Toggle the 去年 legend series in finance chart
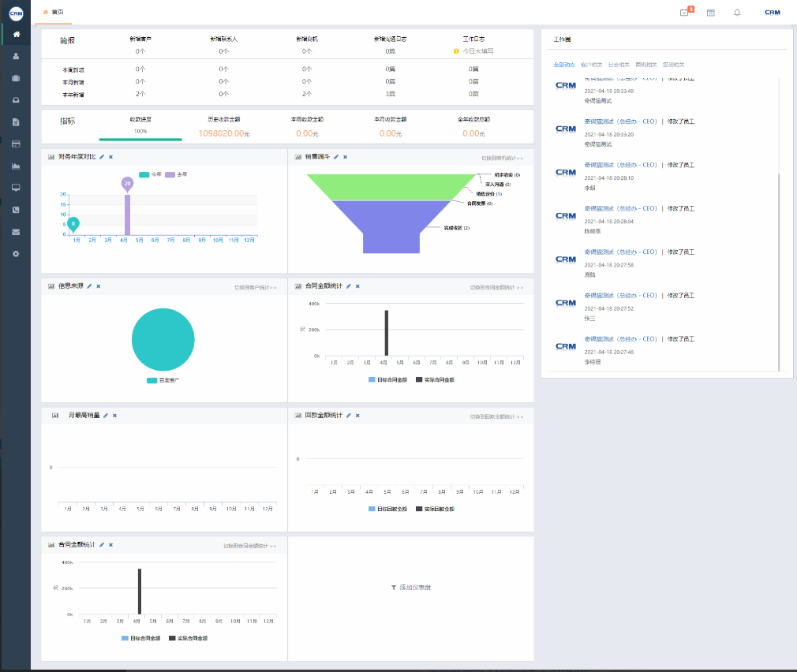 [x=176, y=174]
